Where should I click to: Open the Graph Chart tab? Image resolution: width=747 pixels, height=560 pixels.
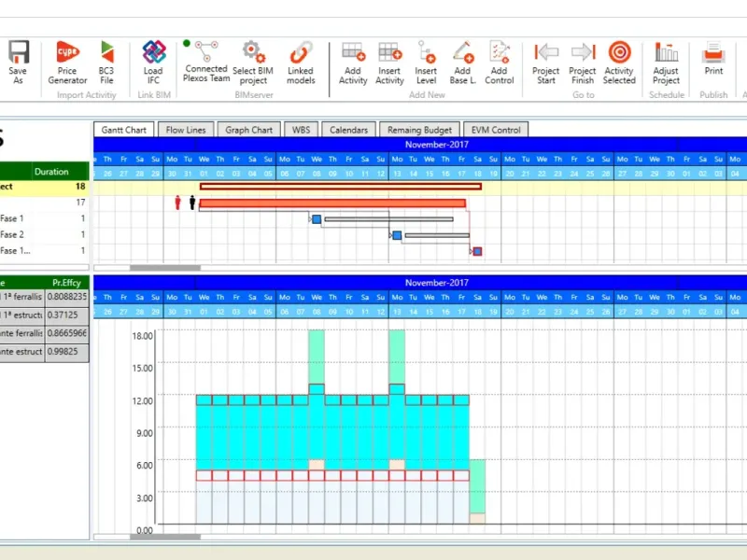[248, 130]
